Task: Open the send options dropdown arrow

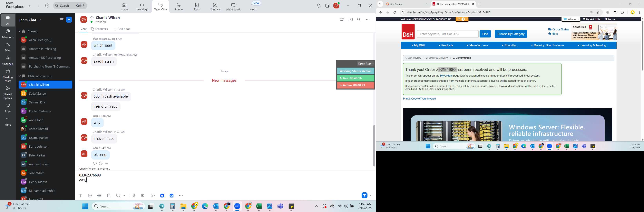Action: coord(370,195)
